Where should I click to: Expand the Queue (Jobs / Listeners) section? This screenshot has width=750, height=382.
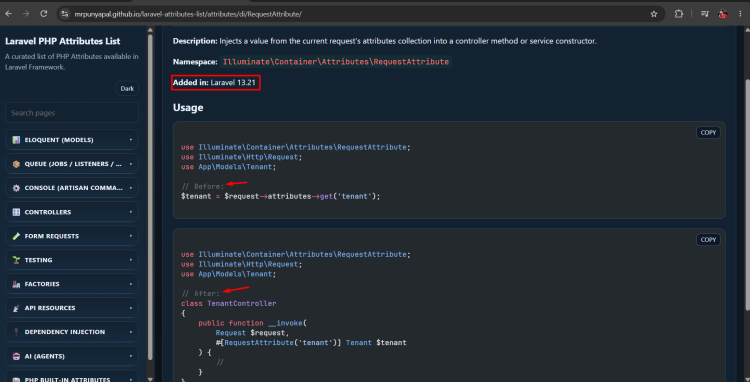72,164
